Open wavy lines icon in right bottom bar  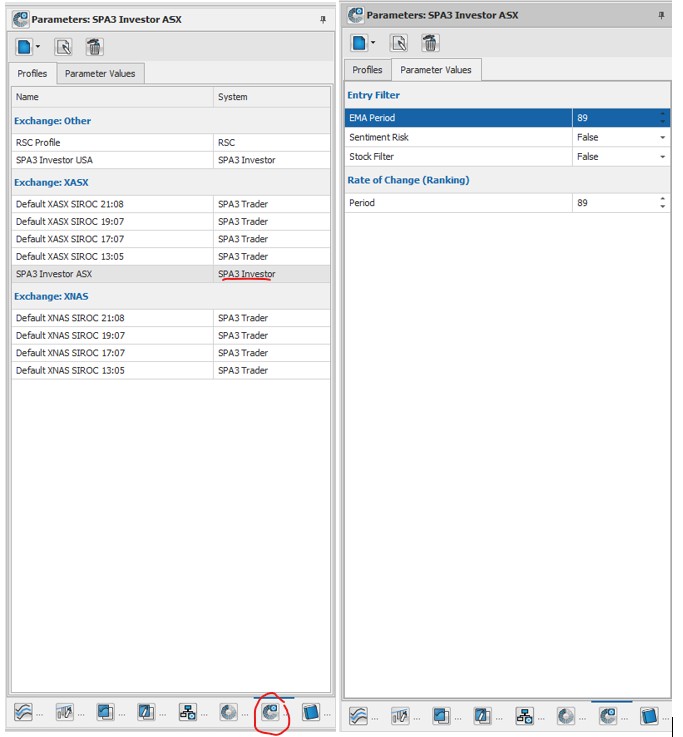[358, 716]
